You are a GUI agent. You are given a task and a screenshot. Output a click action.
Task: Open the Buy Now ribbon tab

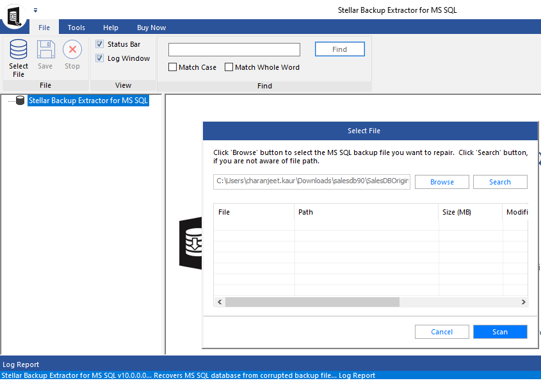(x=151, y=28)
